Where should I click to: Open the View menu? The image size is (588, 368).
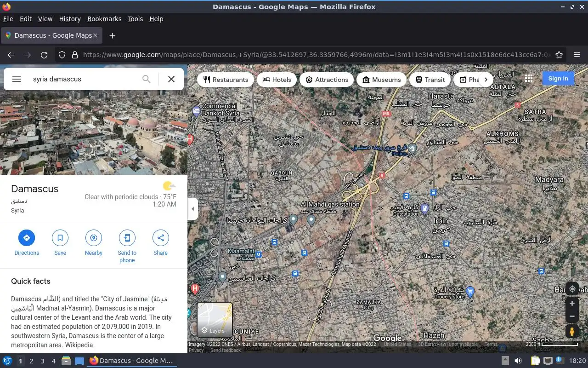[45, 19]
